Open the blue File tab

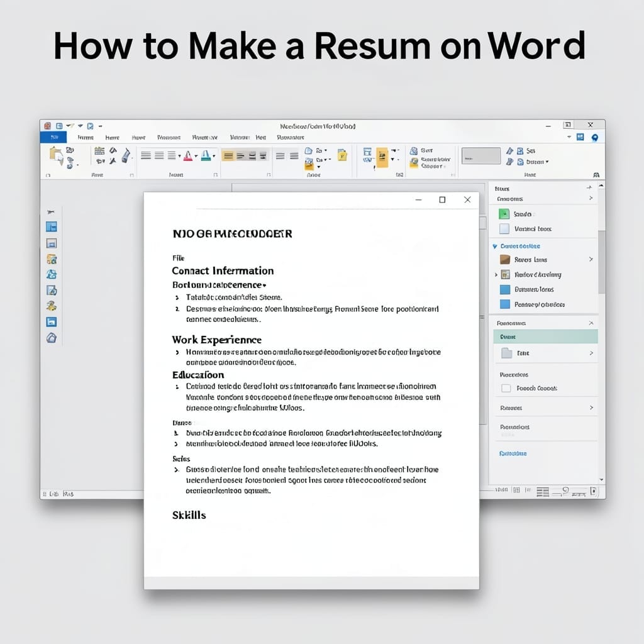tap(54, 137)
